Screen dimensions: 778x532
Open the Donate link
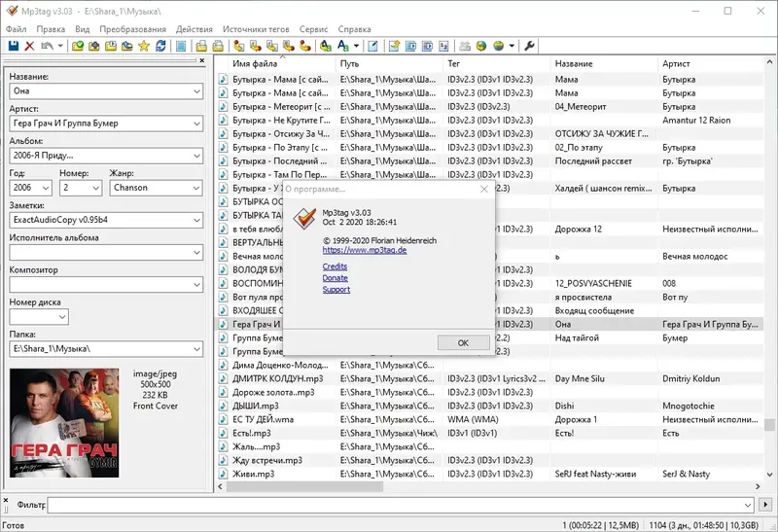(335, 278)
